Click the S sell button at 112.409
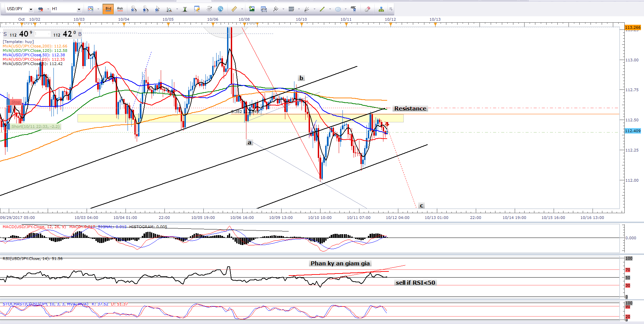644x324 pixels. point(5,34)
